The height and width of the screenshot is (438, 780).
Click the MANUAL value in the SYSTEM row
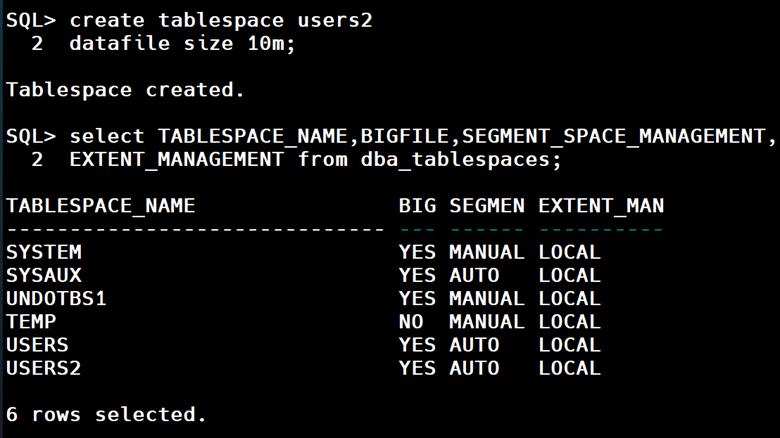[486, 252]
